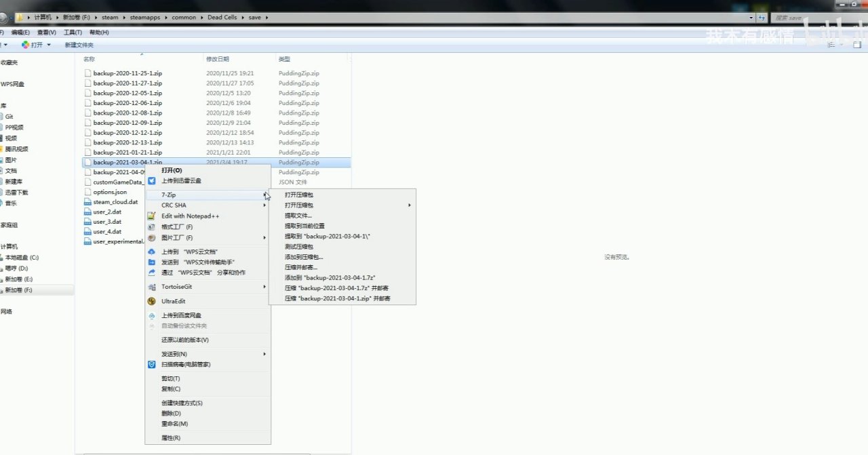Screen dimensions: 868x455
Task: Click the WPS share and collaborate icon
Action: [152, 273]
